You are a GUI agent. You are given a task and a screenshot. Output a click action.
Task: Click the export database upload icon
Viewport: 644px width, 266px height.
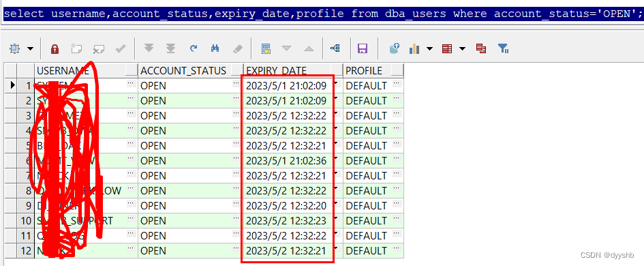(395, 48)
